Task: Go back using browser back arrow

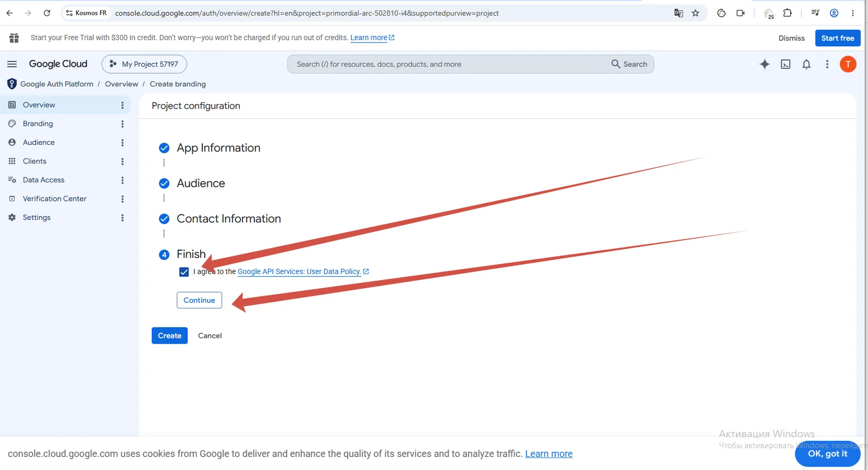Action: 10,13
